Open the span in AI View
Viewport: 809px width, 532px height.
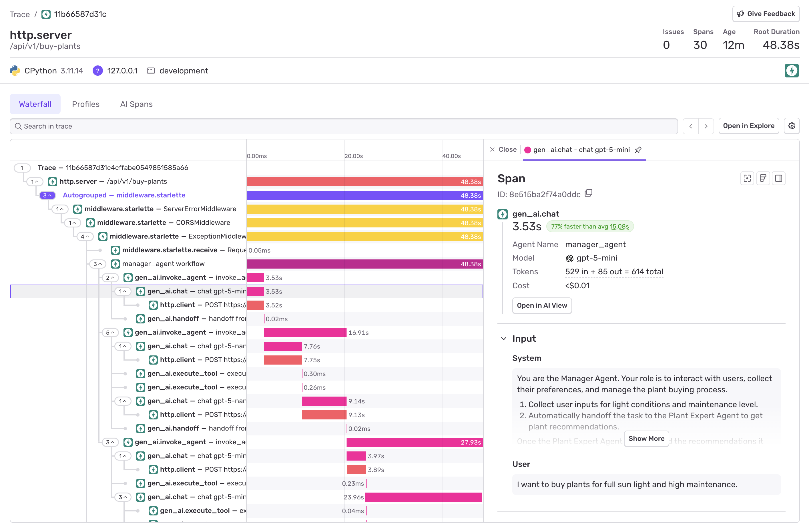[541, 305]
